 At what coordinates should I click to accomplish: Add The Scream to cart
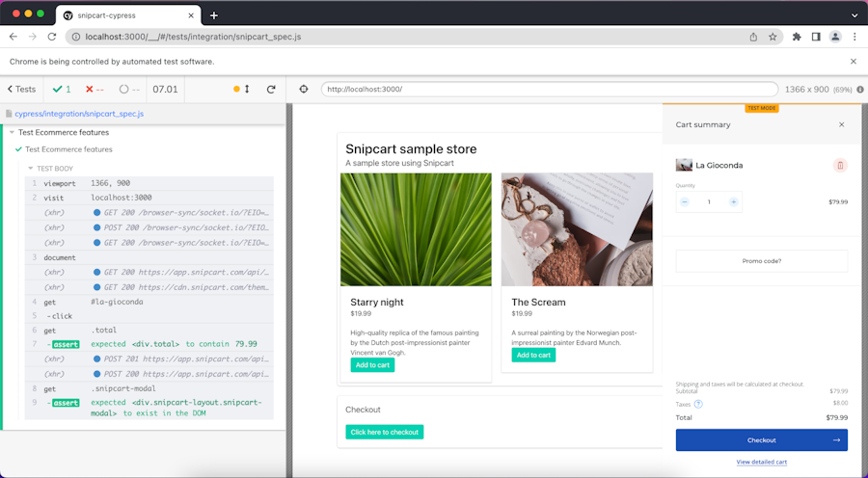click(x=533, y=356)
